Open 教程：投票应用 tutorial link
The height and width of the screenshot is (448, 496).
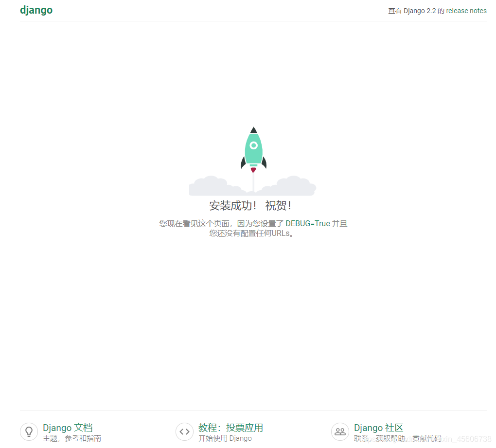click(230, 428)
